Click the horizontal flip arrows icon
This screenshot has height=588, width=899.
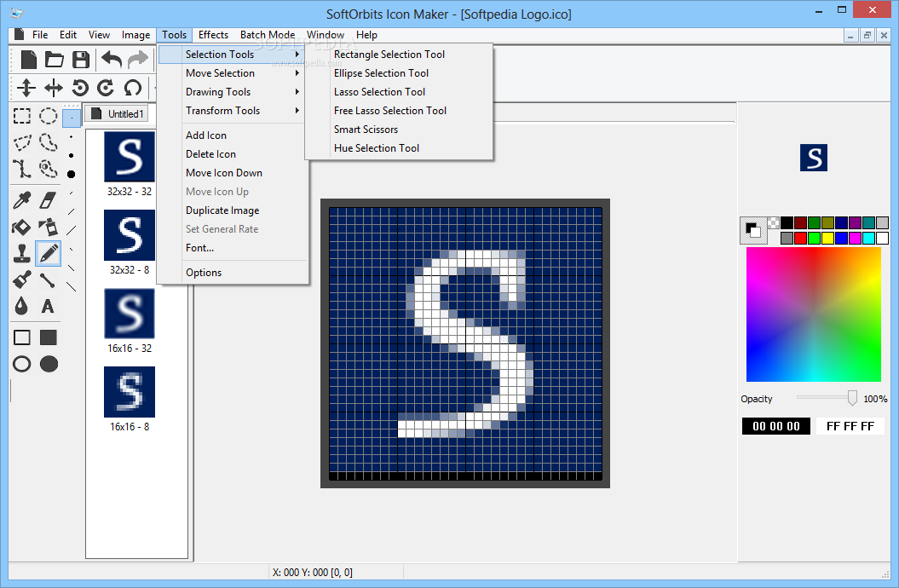click(x=54, y=88)
